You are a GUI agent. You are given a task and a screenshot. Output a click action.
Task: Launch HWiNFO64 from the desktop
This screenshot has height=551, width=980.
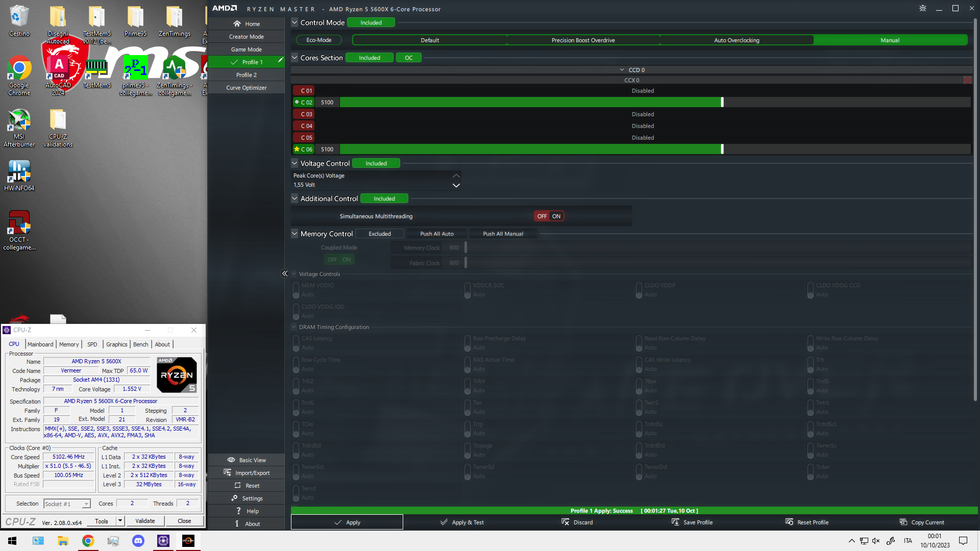point(19,176)
